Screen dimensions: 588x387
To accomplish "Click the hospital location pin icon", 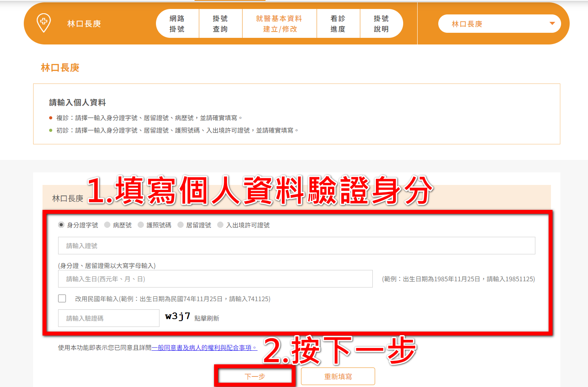I will (x=44, y=23).
